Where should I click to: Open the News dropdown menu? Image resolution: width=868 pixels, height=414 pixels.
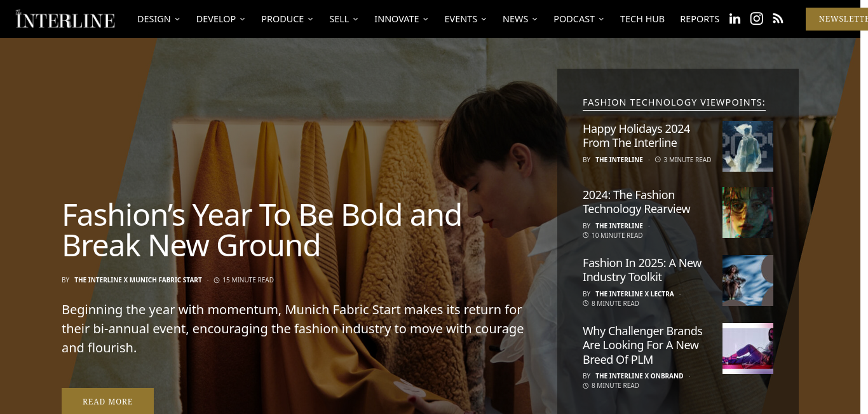coord(520,19)
